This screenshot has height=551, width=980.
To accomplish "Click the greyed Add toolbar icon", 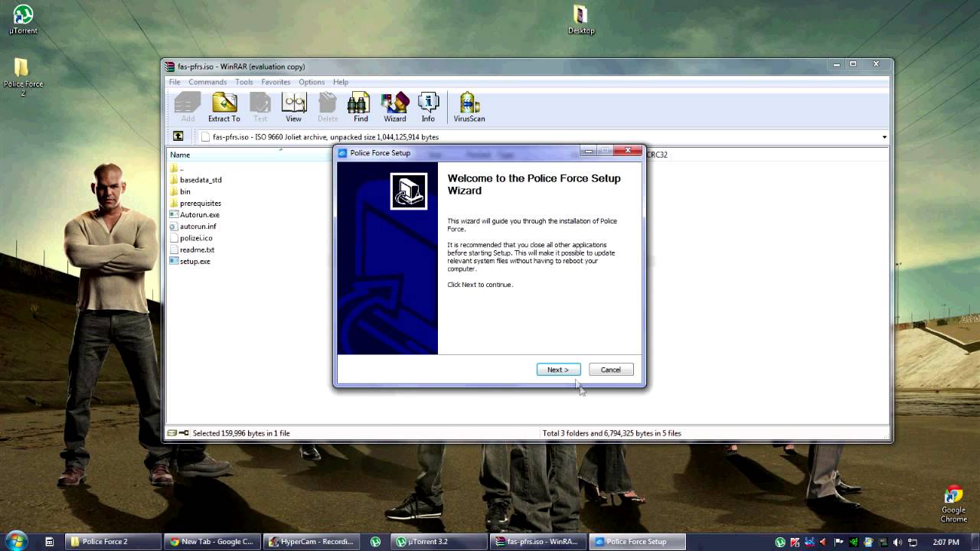I will (188, 107).
